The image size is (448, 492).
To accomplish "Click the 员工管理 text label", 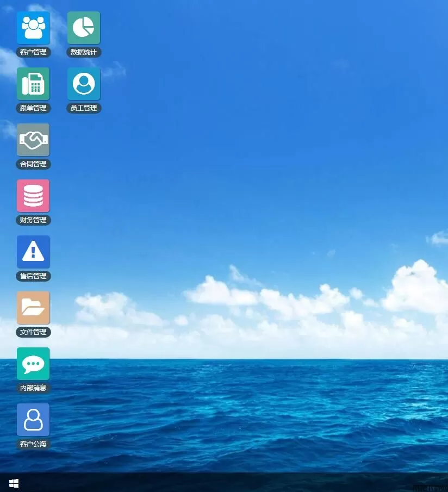I will coord(84,108).
